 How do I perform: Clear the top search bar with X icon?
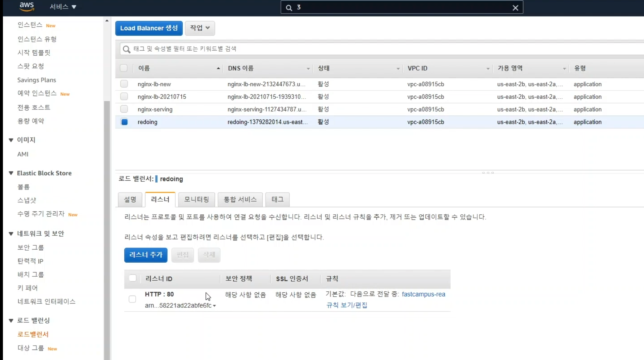click(x=515, y=8)
